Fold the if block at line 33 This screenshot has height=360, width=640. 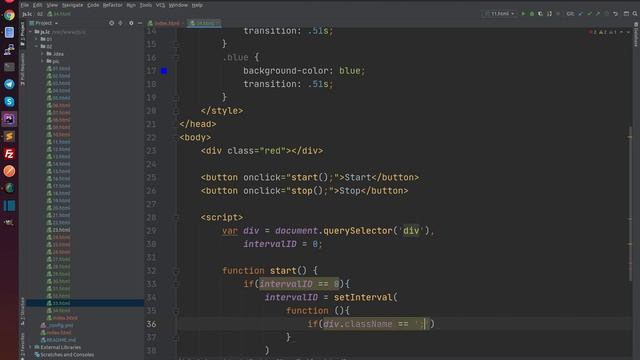176,284
